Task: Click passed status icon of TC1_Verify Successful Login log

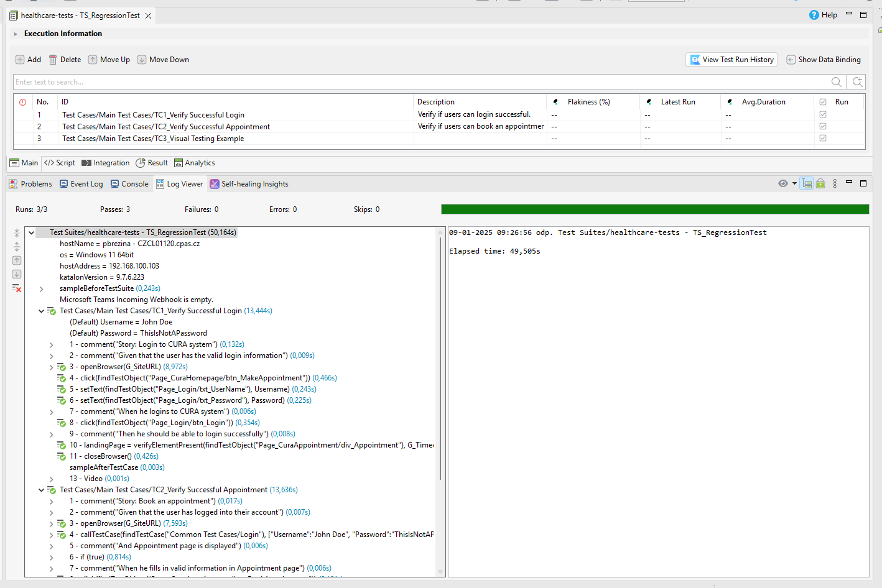Action: click(x=52, y=311)
